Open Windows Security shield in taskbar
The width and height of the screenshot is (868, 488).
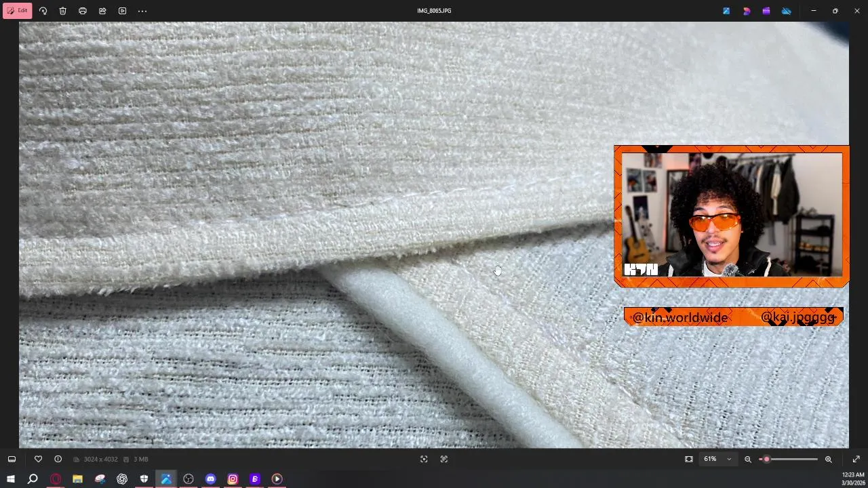(144, 479)
